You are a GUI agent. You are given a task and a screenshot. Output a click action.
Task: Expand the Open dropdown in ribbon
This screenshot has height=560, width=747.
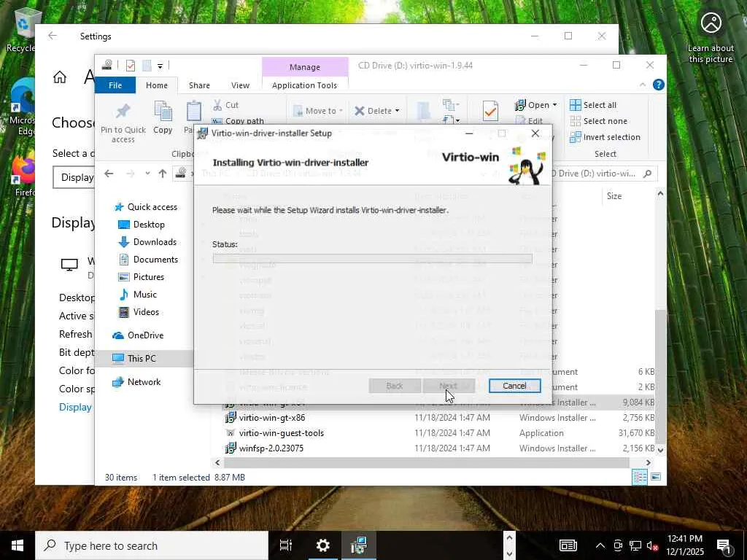click(x=554, y=105)
